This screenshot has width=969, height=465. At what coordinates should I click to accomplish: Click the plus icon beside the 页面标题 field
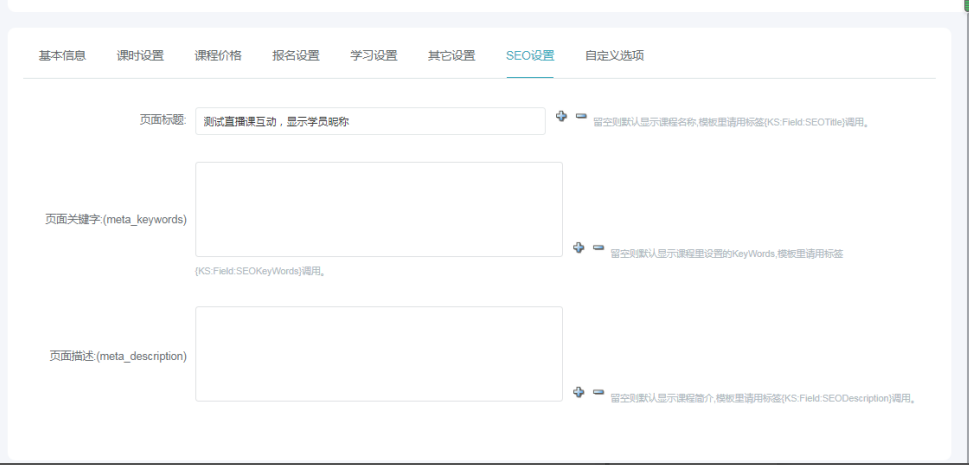(562, 117)
